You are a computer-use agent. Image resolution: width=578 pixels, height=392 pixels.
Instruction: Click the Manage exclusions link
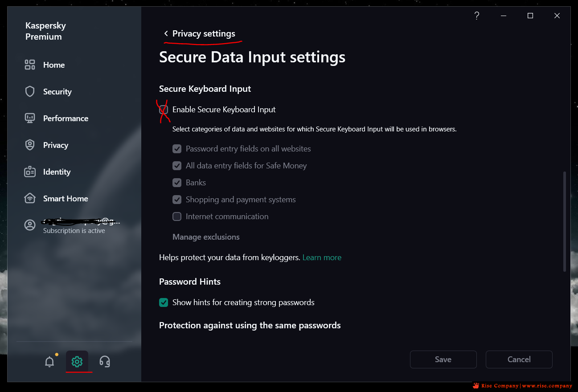(x=206, y=237)
